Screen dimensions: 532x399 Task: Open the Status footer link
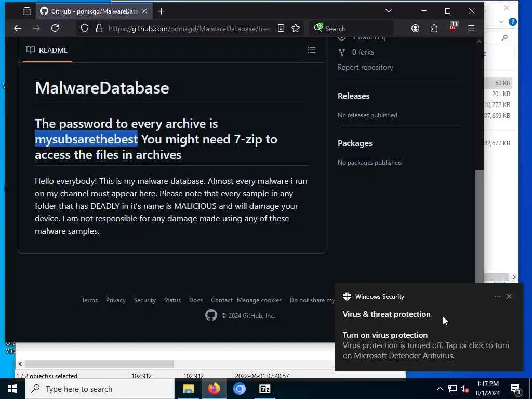tap(172, 300)
